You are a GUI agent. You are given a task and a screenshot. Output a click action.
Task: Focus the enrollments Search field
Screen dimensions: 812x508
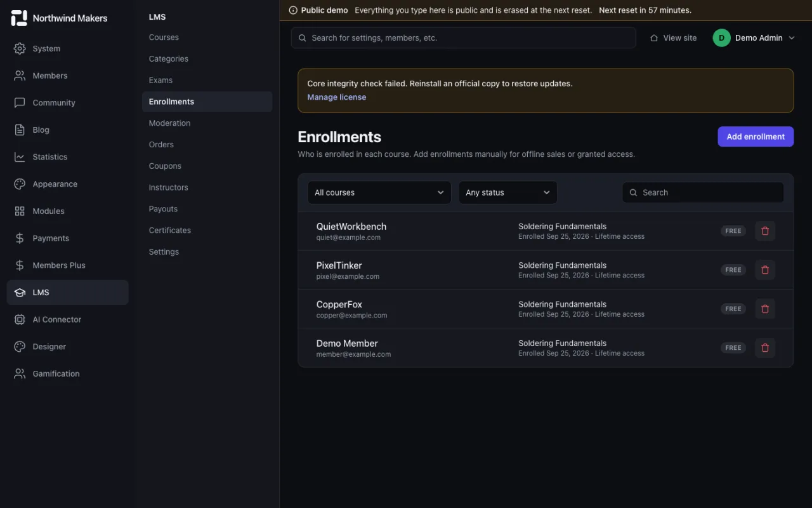[x=703, y=192]
